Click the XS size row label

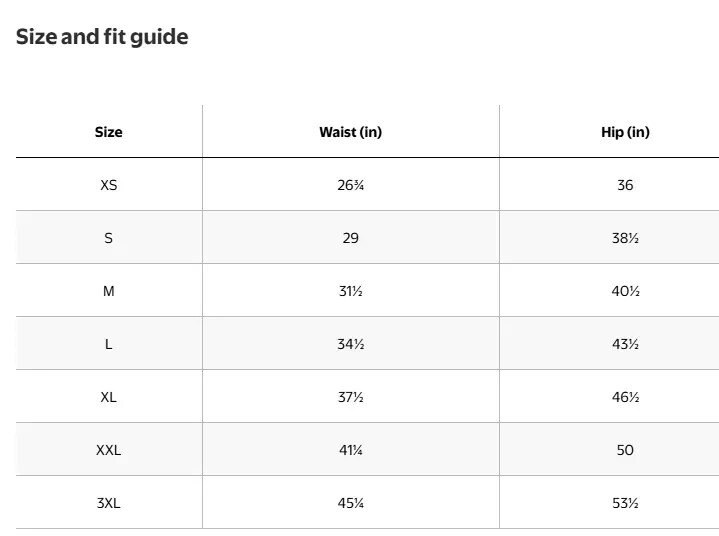pyautogui.click(x=109, y=185)
